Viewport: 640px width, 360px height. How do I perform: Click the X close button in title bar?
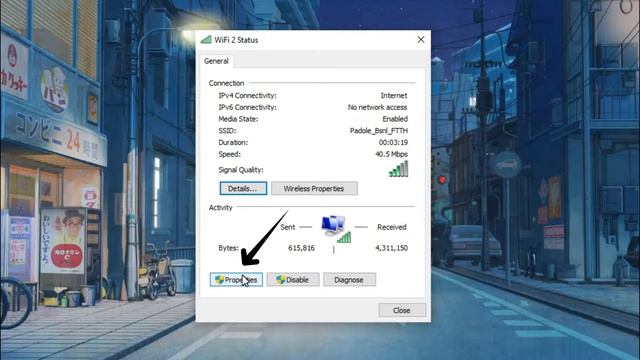coord(421,40)
